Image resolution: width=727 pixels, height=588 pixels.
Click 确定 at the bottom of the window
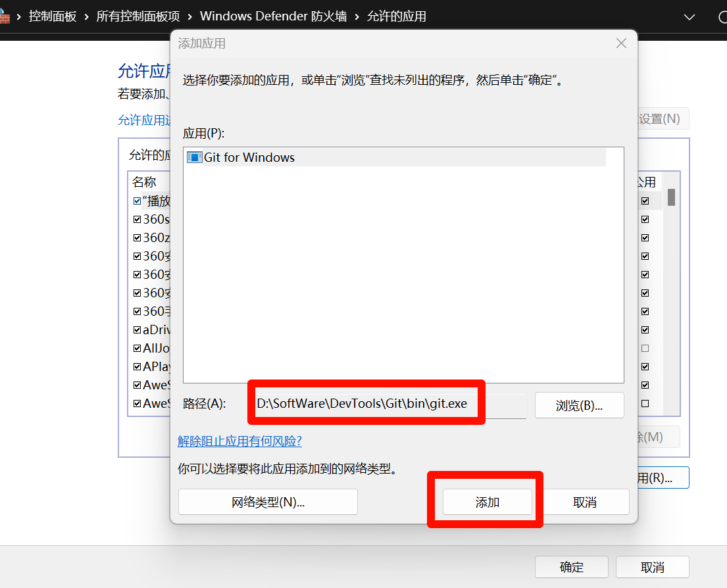pos(571,567)
